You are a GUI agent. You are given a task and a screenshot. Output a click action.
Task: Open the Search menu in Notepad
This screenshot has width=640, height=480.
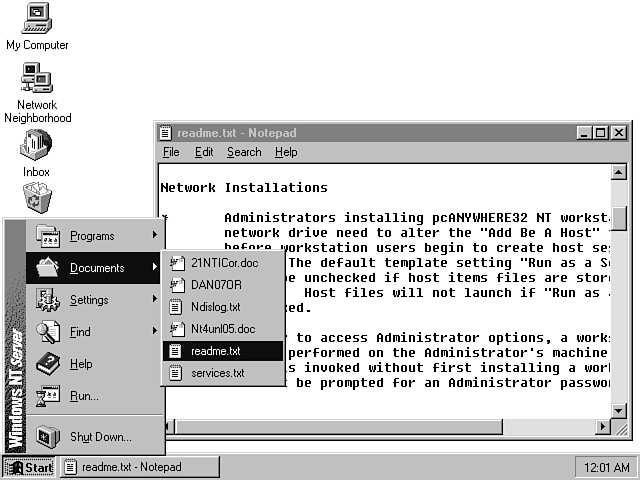tap(243, 152)
